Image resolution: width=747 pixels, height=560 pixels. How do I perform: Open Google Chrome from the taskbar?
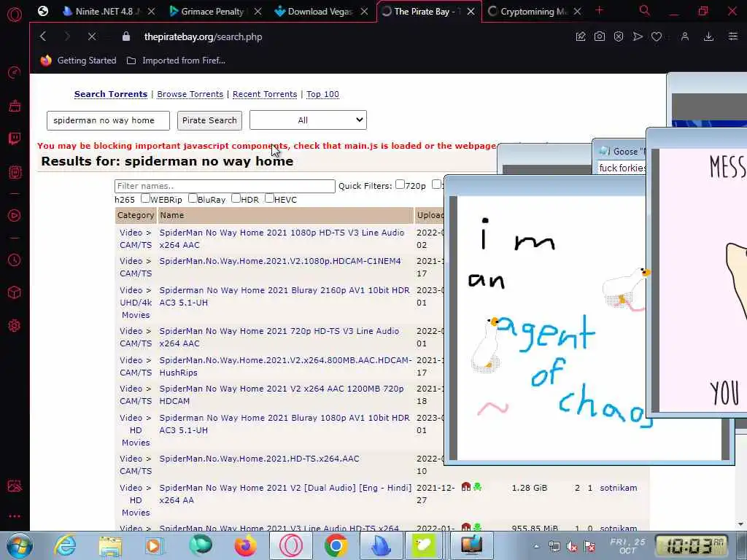[336, 545]
